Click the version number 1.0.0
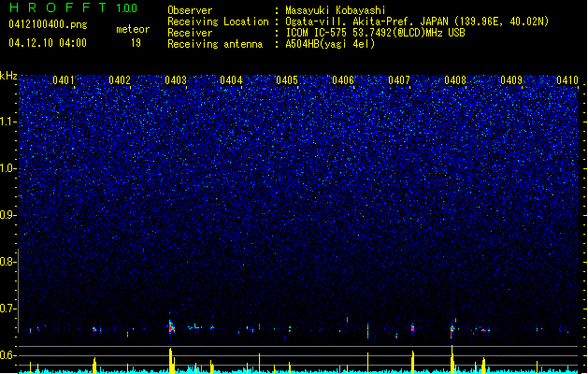This screenshot has height=374, width=588. click(126, 8)
